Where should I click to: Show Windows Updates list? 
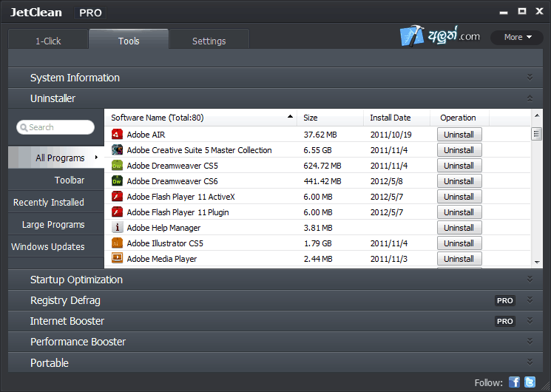[x=56, y=246]
